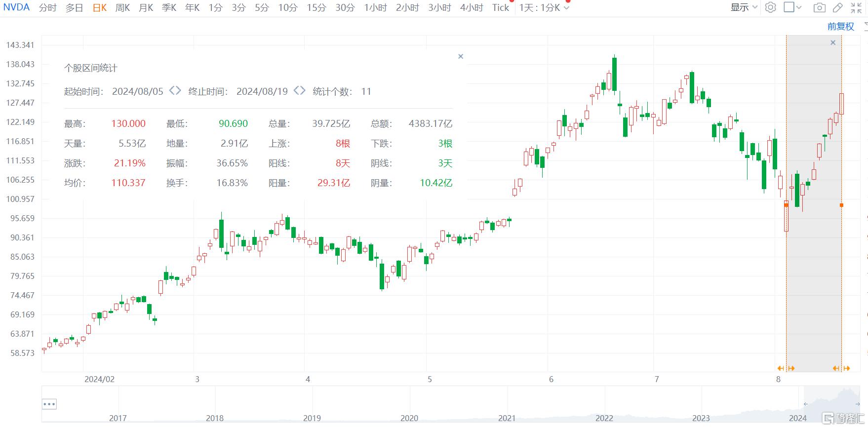This screenshot has height=428, width=868.
Task: Step the 起始时间 start date with its arrows
Action: coord(175,91)
